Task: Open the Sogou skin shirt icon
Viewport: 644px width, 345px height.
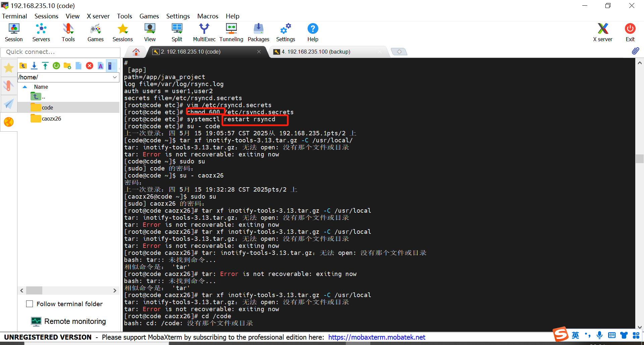Action: click(x=624, y=335)
